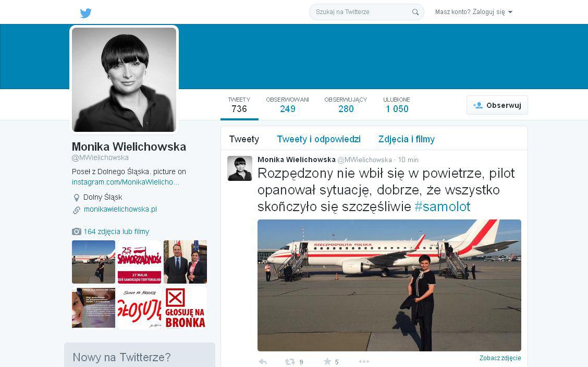View the Obserwujący count of 280
This screenshot has width=588, height=367.
click(x=346, y=105)
